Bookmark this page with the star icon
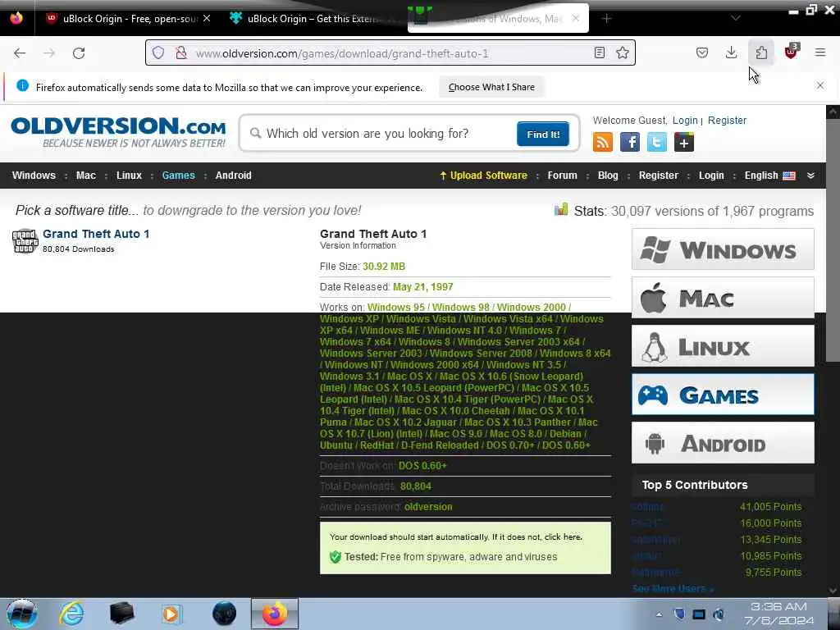Viewport: 840px width, 630px height. coord(622,52)
